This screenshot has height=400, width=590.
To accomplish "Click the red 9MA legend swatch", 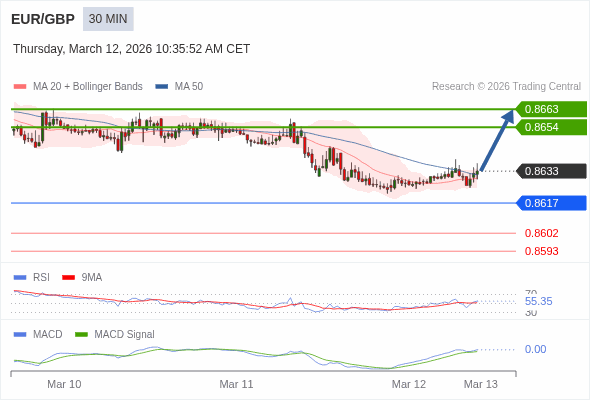I will coord(68,278).
